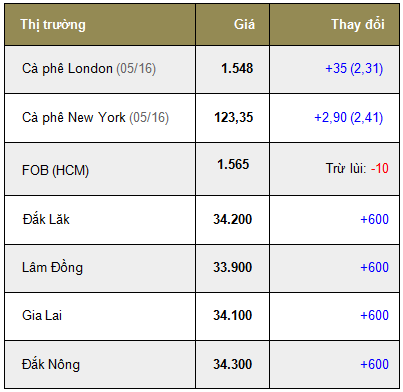Select the Lâm Đồng price 33.900
The height and width of the screenshot is (392, 403).
point(233,267)
